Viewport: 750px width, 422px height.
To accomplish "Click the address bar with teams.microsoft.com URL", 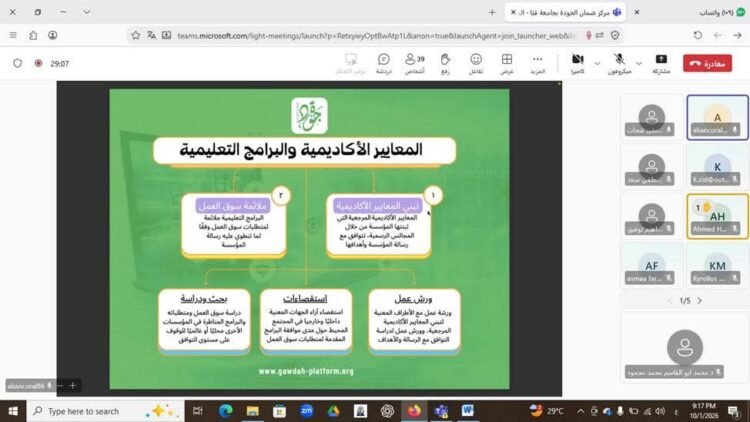I will click(x=375, y=35).
